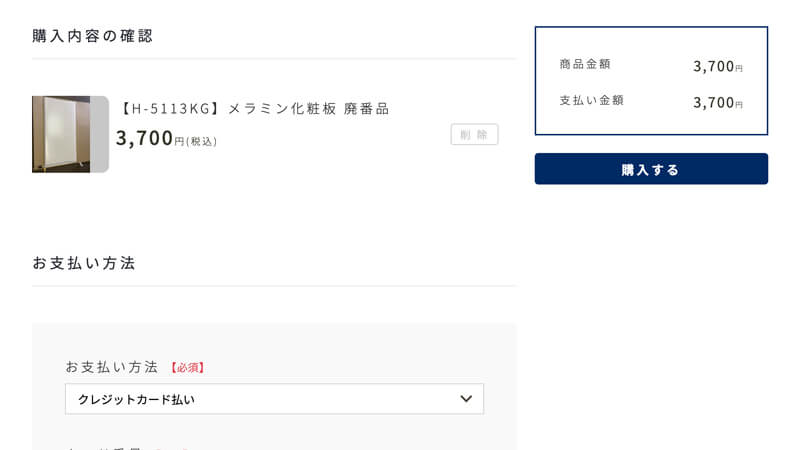Click the (税込) tax-included note
This screenshot has width=800, height=450.
click(202, 141)
